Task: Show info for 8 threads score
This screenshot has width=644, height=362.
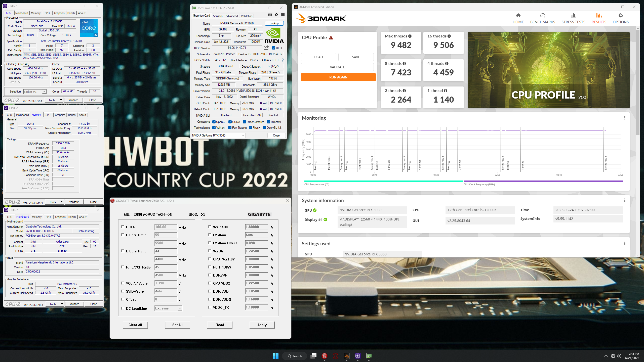Action: 404,64
